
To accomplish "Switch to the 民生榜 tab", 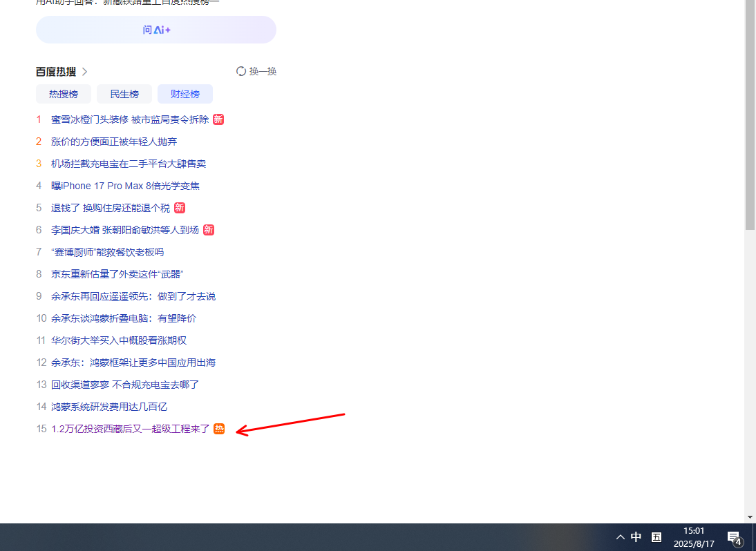I will [x=124, y=94].
